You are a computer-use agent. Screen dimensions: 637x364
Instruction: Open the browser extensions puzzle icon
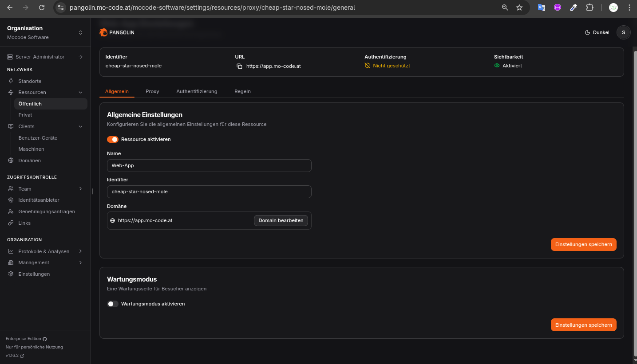[x=590, y=8]
